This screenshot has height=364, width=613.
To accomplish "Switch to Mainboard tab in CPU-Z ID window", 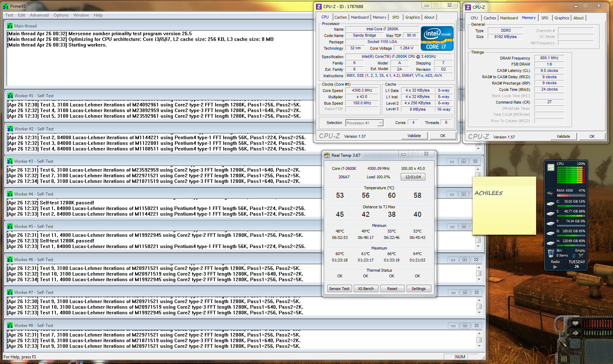I will point(360,17).
